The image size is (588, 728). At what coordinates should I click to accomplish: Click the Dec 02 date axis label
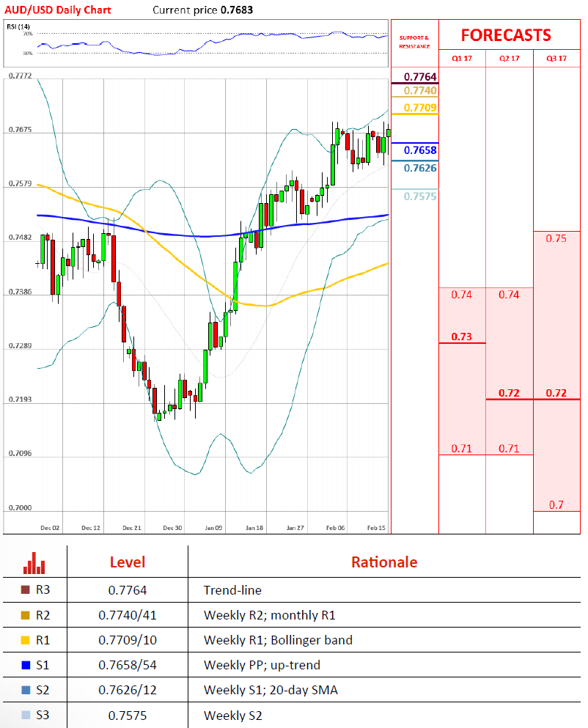50,528
